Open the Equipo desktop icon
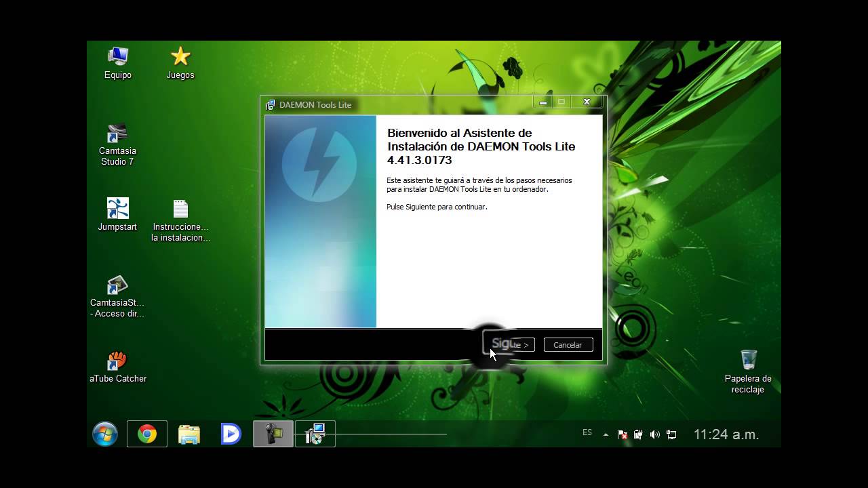 [x=118, y=63]
